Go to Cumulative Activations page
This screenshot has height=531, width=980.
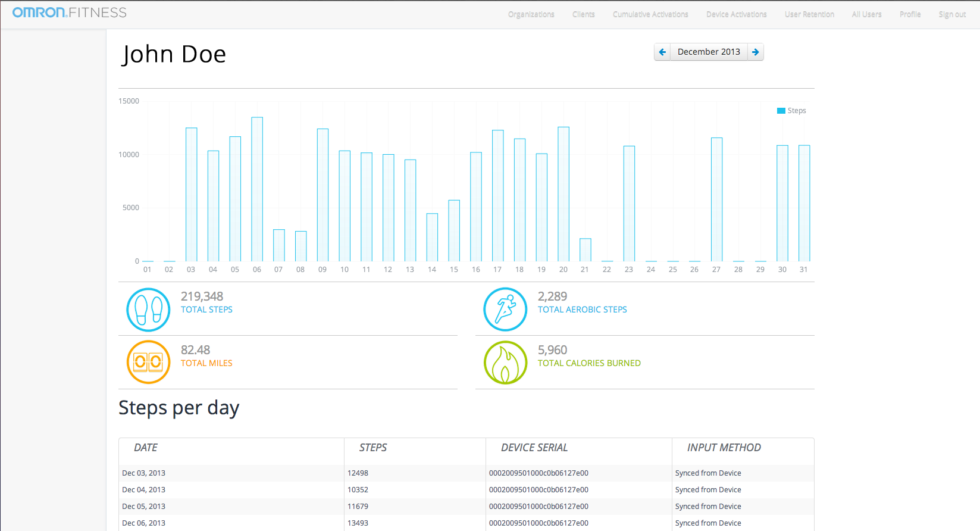point(650,14)
